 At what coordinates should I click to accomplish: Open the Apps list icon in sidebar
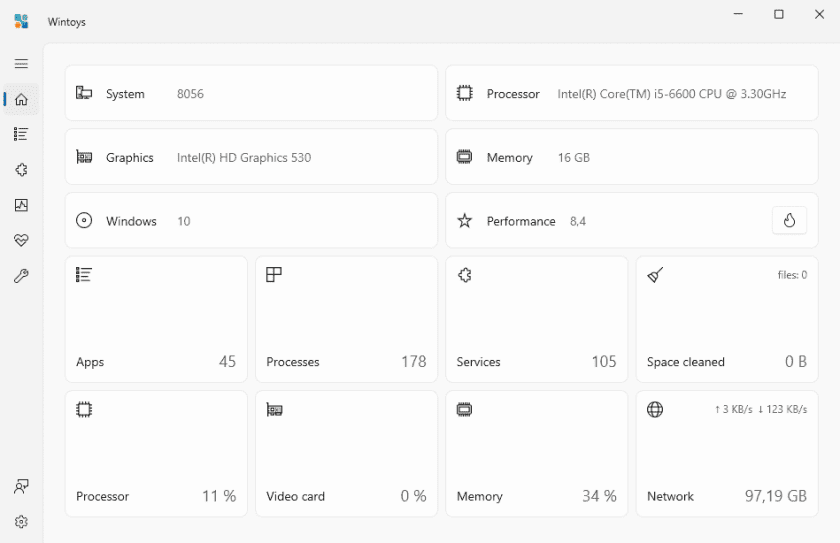21,134
